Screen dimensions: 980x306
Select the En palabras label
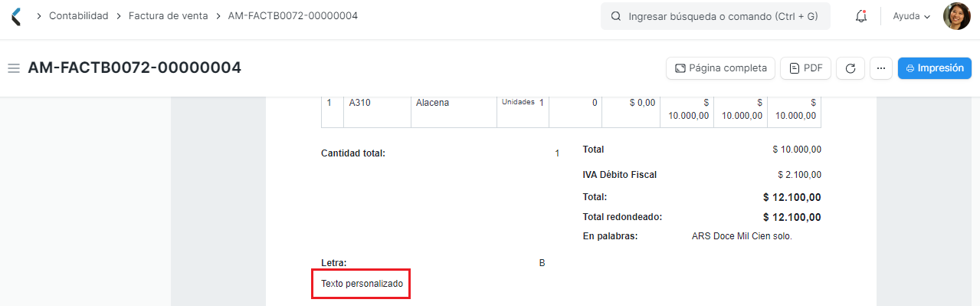[611, 236]
